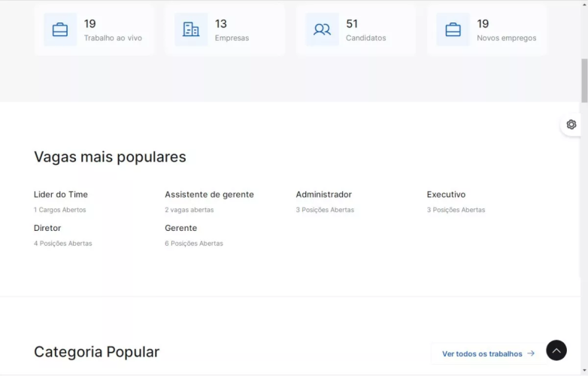
Task: Click the briefcase icon beside Trabalho ao vivo
Action: tap(60, 30)
